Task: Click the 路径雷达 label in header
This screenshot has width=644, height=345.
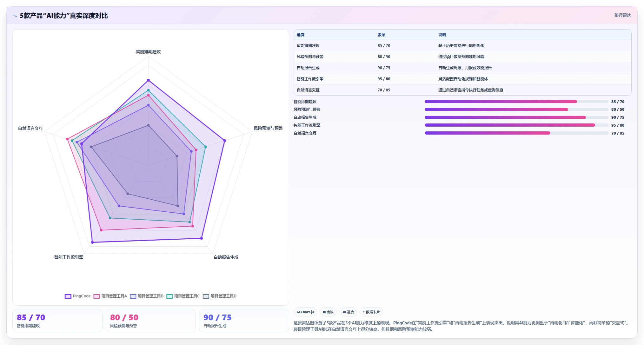Action: click(622, 15)
